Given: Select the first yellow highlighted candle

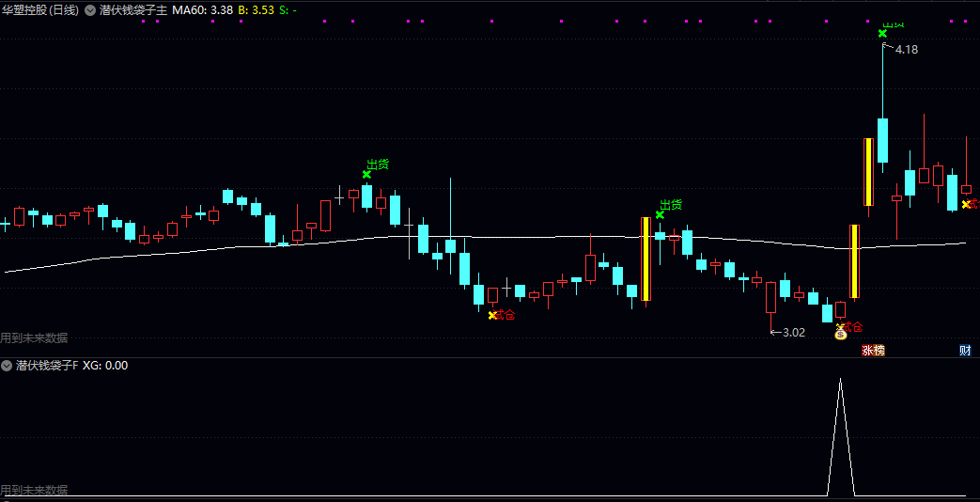Looking at the screenshot, I should (x=646, y=259).
